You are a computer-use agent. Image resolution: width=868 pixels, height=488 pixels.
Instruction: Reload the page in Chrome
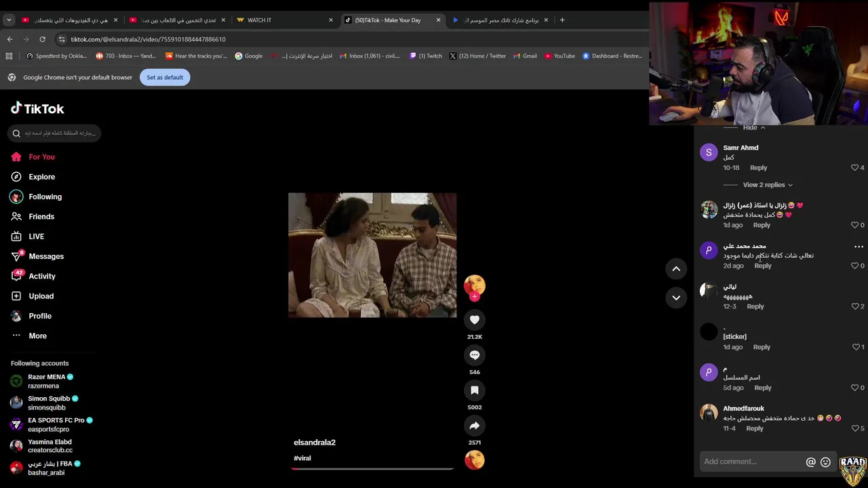tap(42, 39)
